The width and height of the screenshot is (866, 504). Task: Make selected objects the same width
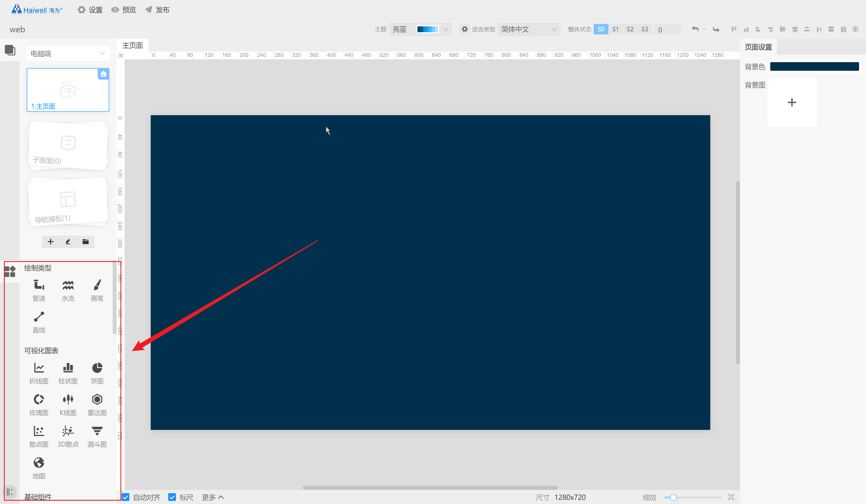831,29
